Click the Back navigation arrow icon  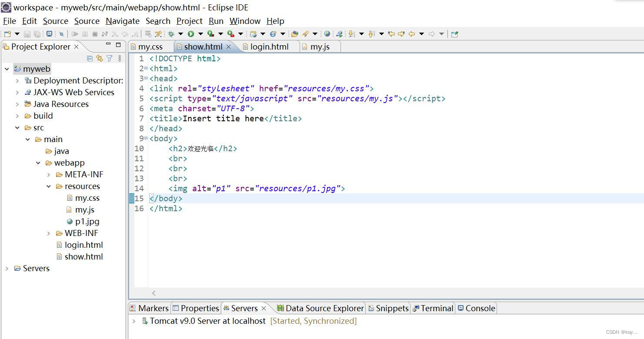click(x=411, y=34)
